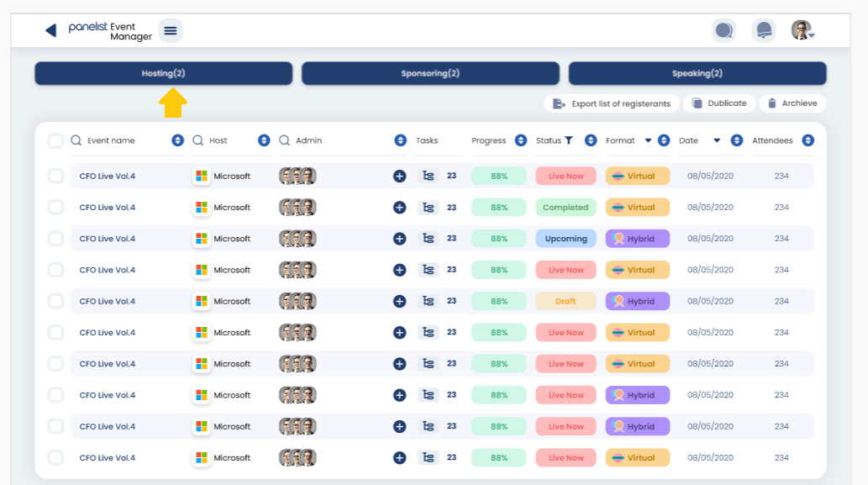Image resolution: width=868 pixels, height=485 pixels.
Task: Sort the Admin column
Action: (401, 140)
